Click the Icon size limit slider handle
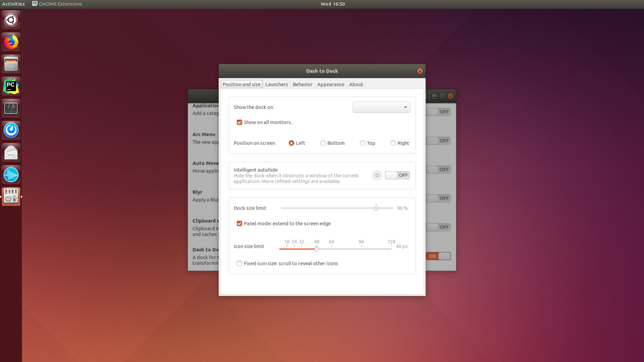644x362 pixels. click(317, 249)
